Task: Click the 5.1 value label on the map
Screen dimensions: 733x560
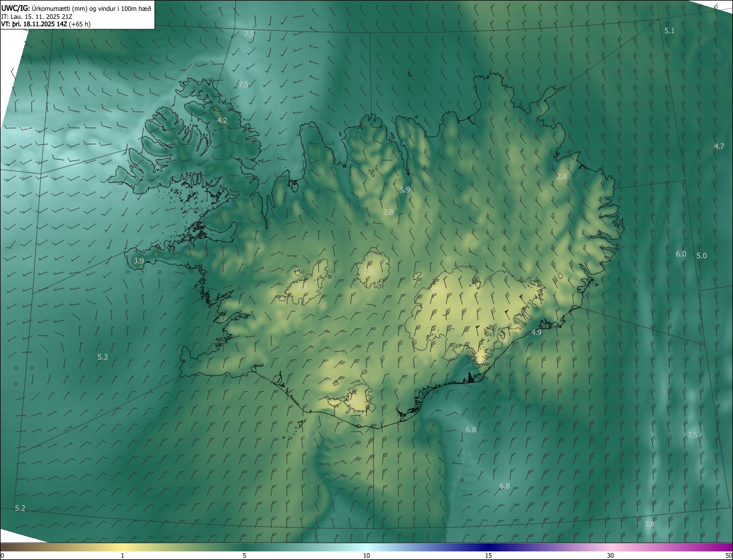Action: click(x=669, y=31)
